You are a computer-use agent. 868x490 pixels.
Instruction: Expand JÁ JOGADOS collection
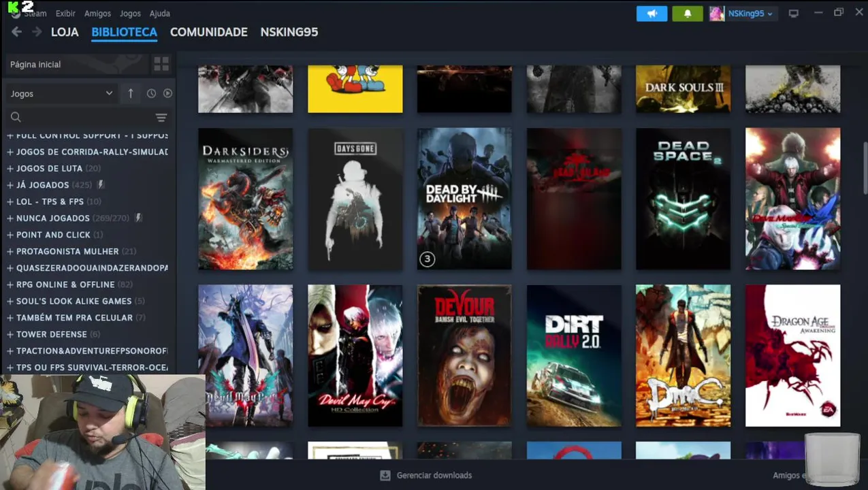point(10,184)
